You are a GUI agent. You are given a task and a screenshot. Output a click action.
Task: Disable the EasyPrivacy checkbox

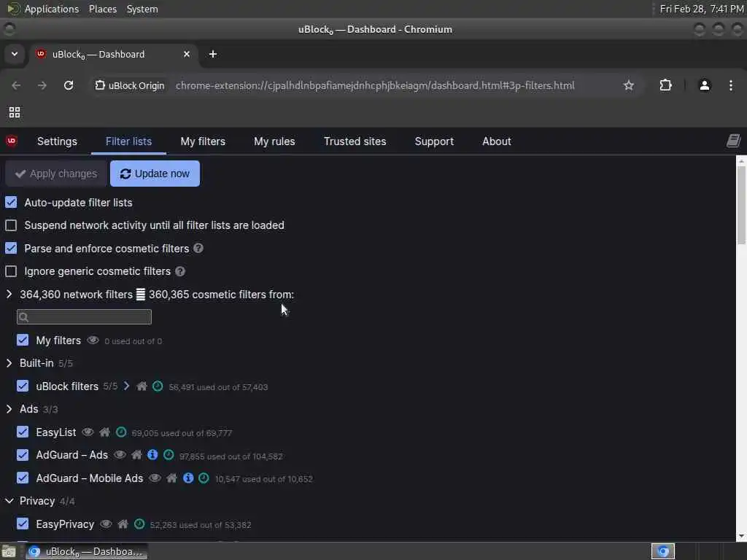click(x=23, y=524)
